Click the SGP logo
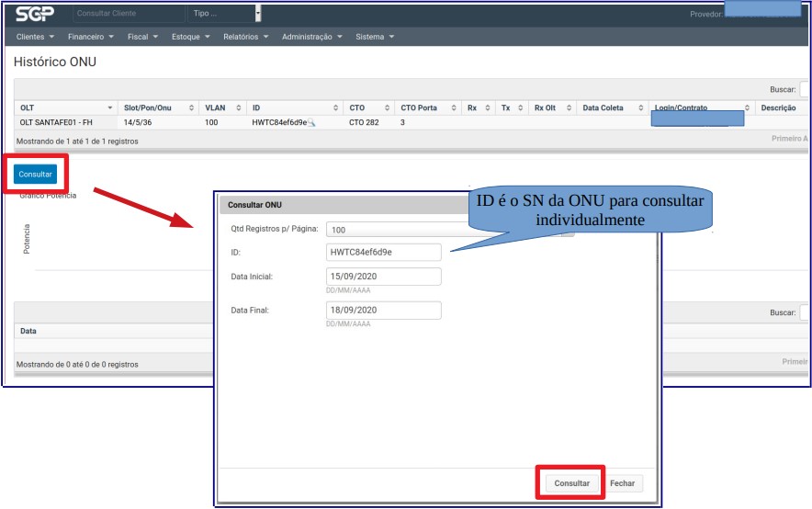This screenshot has width=812, height=509. click(x=35, y=14)
